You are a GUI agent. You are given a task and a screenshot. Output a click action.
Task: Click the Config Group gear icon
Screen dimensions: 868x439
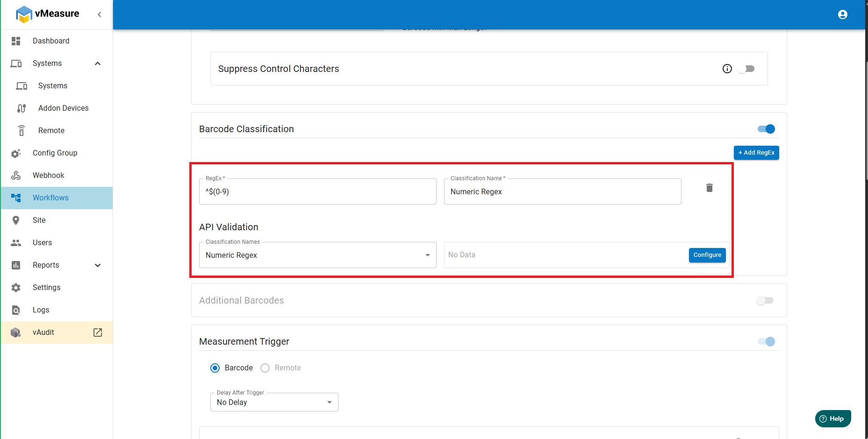pyautogui.click(x=16, y=153)
